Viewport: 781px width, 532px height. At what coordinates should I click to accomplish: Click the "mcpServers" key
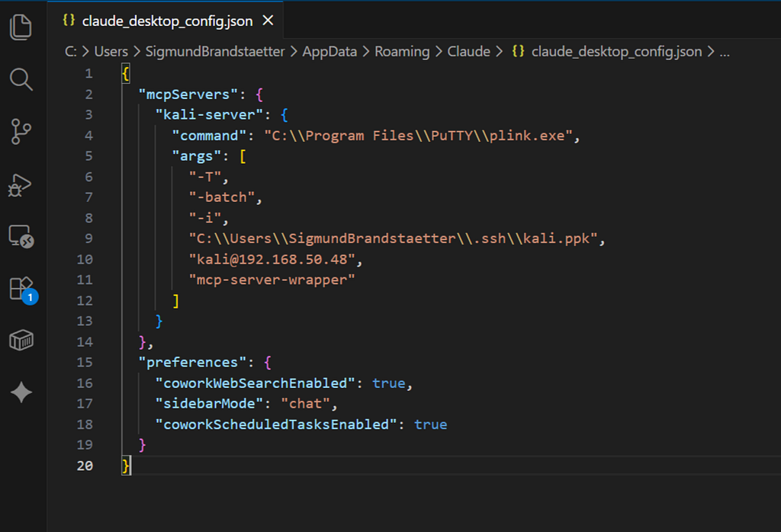188,95
